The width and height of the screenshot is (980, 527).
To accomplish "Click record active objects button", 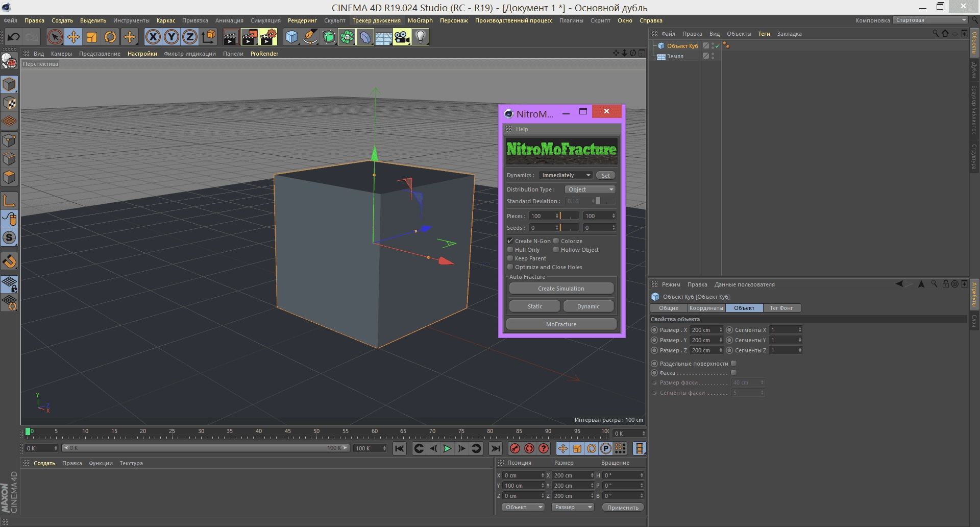I will 515,448.
